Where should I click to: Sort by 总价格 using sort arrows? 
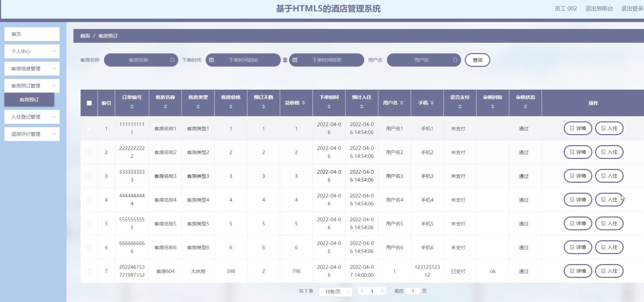pyautogui.click(x=303, y=103)
